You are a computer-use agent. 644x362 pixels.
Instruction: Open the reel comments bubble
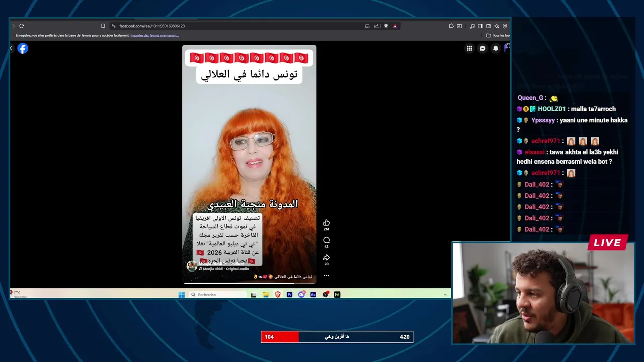326,240
